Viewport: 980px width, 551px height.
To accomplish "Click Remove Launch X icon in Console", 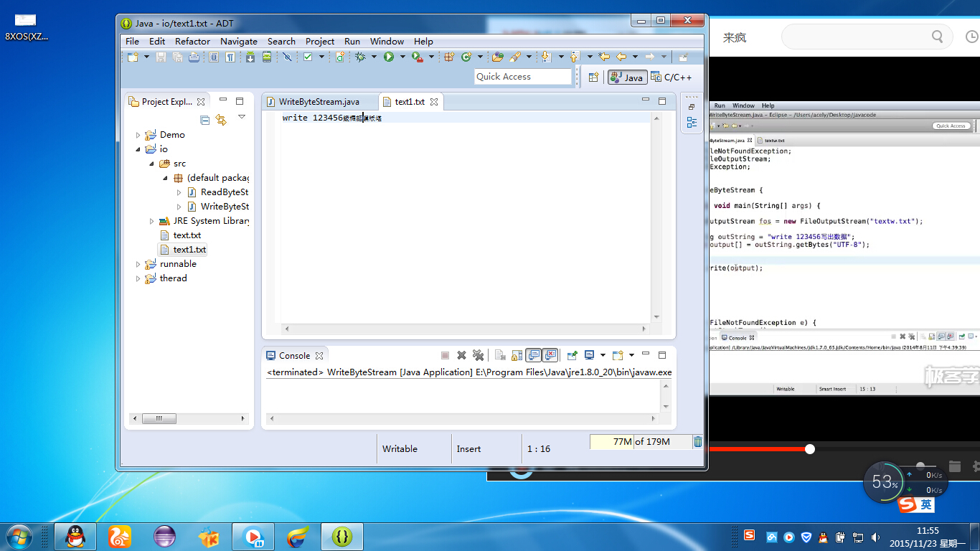I will click(x=462, y=355).
